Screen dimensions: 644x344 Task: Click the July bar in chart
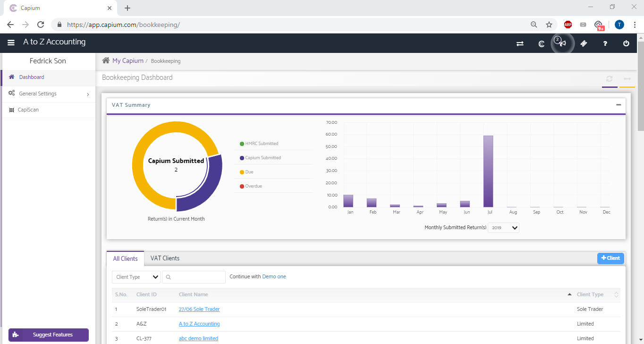(488, 171)
